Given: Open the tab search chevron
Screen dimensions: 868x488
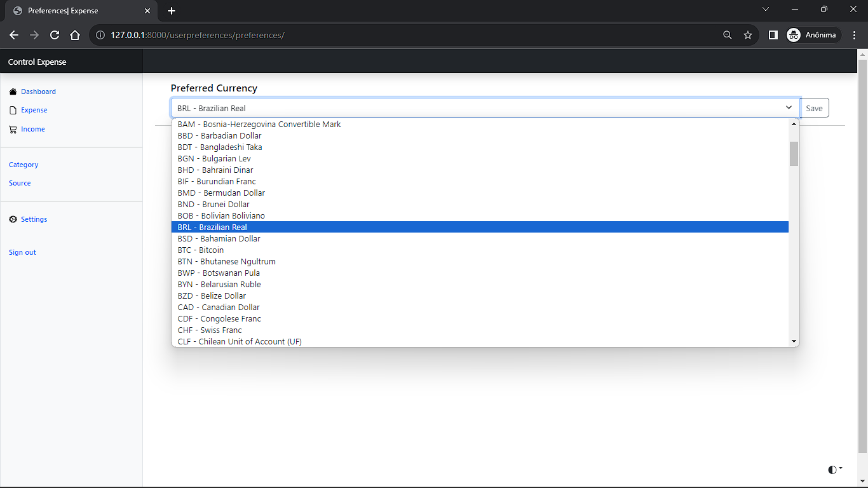Looking at the screenshot, I should 766,9.
